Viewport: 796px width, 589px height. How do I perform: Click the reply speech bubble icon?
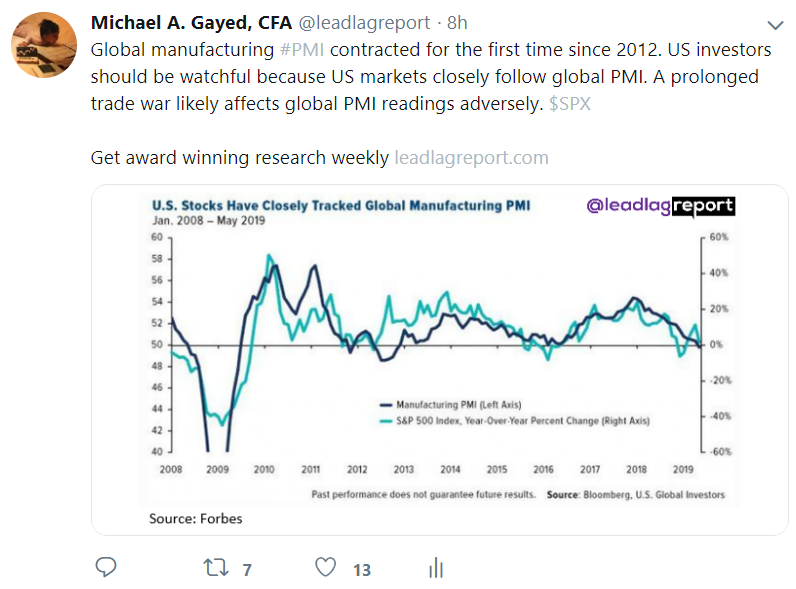pyautogui.click(x=106, y=568)
